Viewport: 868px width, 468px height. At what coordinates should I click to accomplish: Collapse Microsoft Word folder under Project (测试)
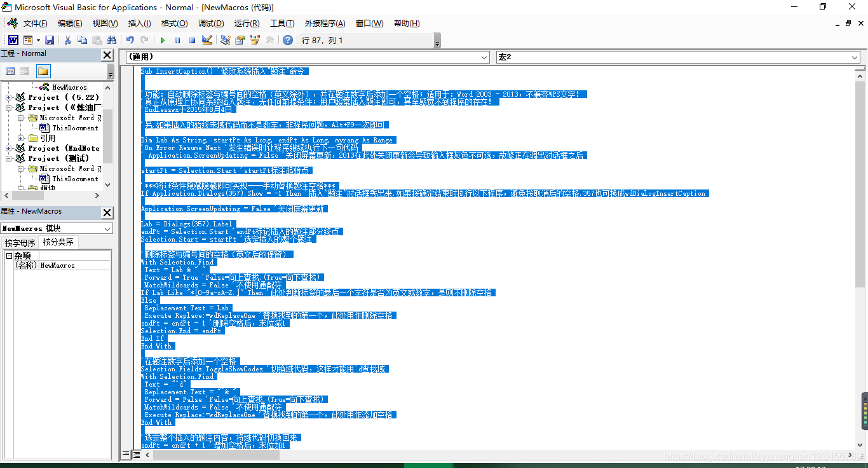pos(20,169)
